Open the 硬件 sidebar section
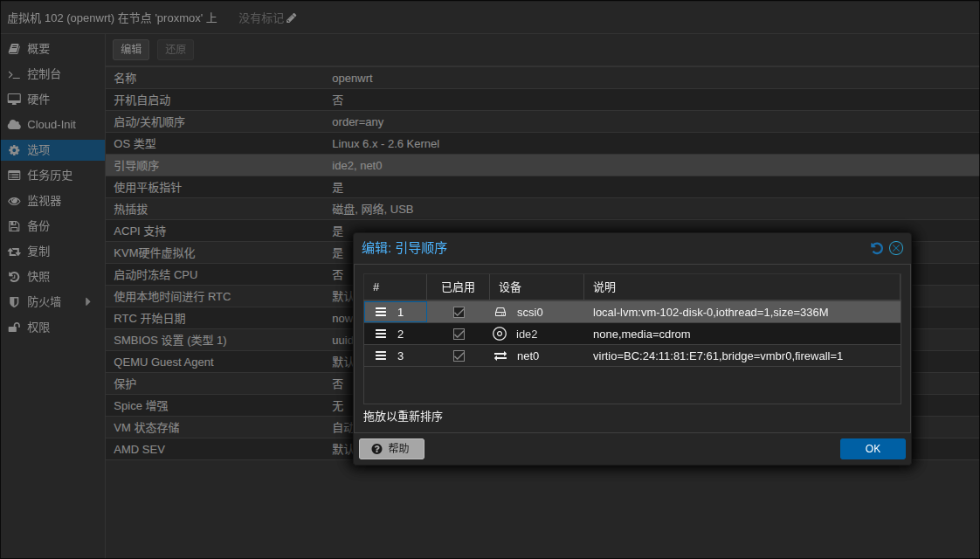The height and width of the screenshot is (559, 980). click(x=38, y=100)
